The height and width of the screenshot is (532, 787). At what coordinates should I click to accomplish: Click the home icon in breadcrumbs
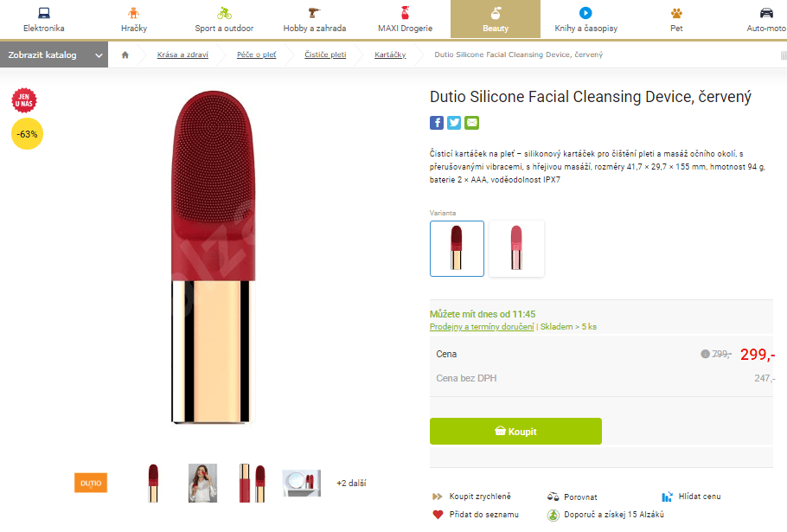[x=125, y=55]
